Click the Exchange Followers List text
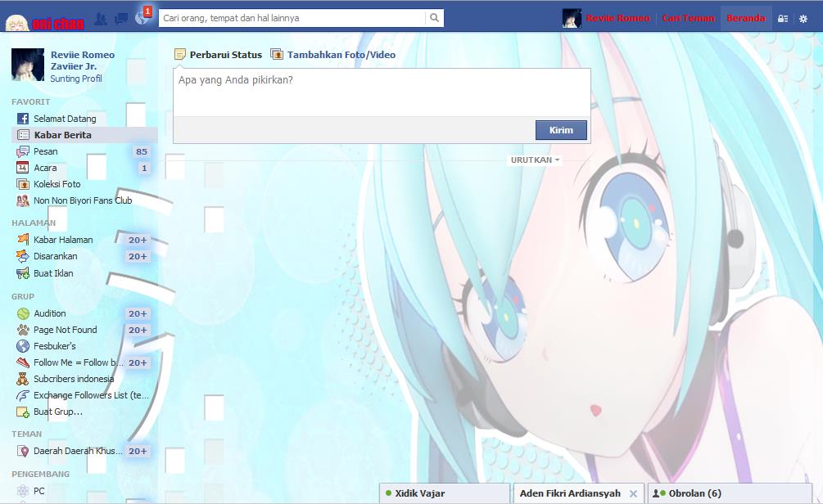Viewport: 823px width, 504px height. 92,395
